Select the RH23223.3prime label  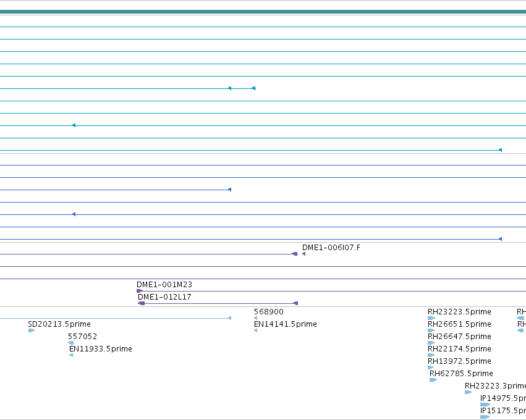pyautogui.click(x=495, y=386)
